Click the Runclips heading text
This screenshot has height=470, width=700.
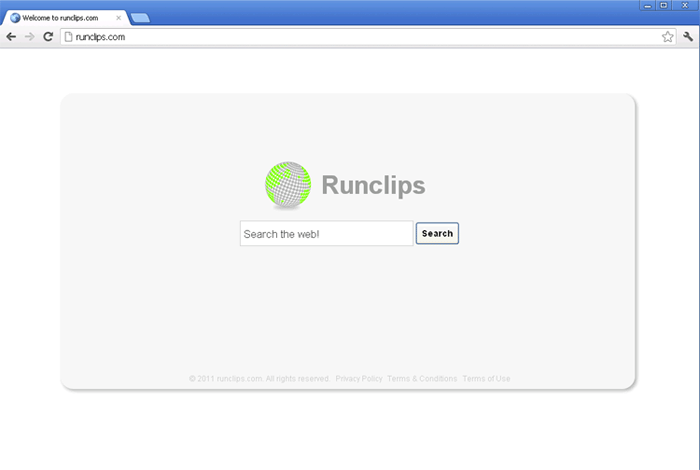point(373,185)
